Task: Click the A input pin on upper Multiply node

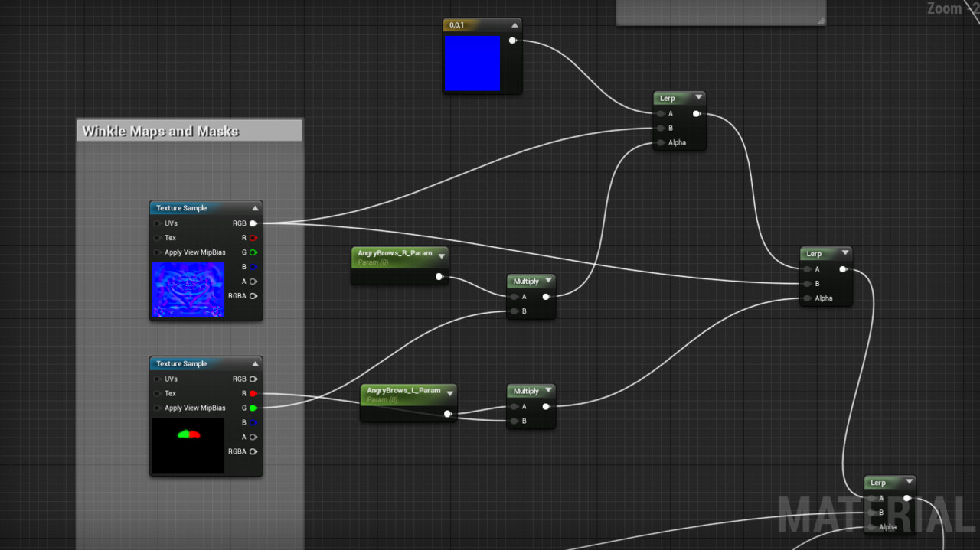Action: pos(513,296)
